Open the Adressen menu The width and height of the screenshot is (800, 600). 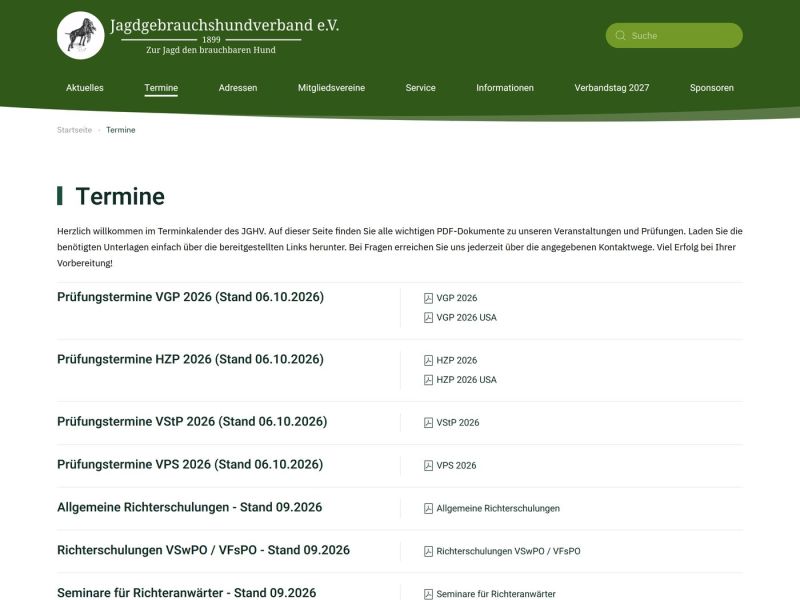[x=238, y=88]
